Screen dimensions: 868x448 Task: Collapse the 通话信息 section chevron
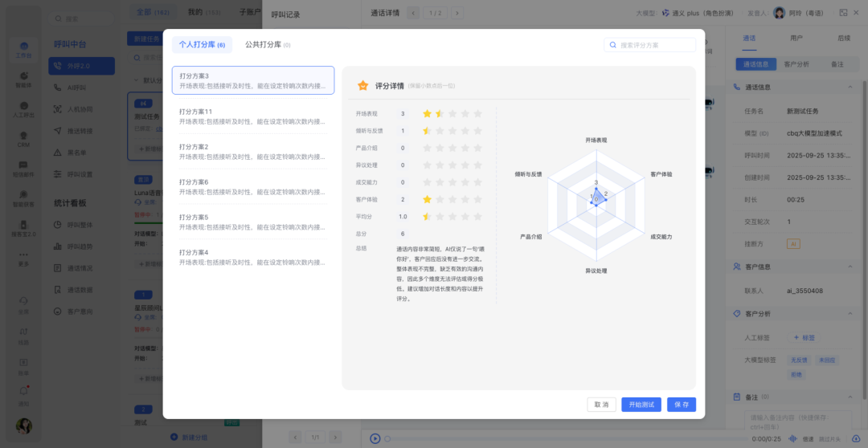point(850,88)
